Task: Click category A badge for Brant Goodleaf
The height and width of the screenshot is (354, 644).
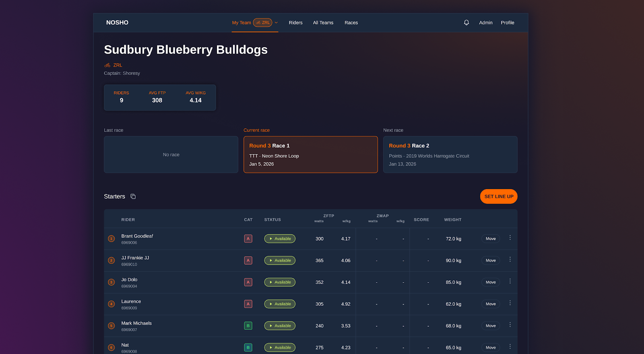Action: tap(248, 239)
